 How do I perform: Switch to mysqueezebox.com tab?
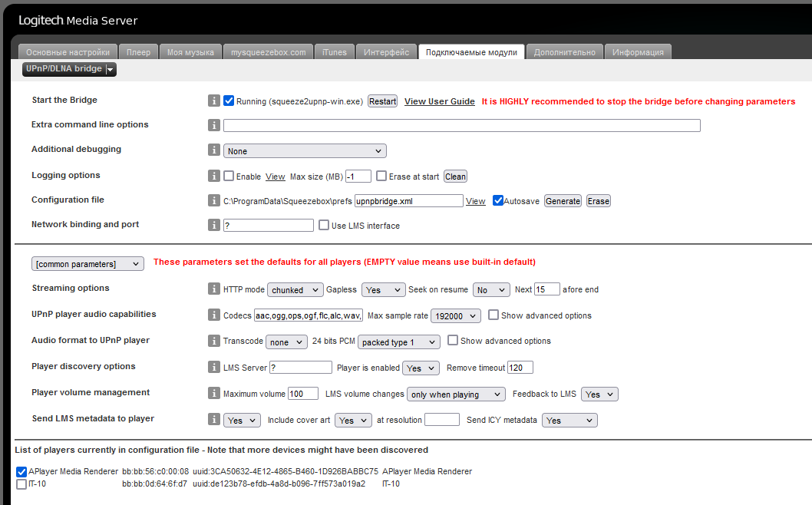(269, 51)
